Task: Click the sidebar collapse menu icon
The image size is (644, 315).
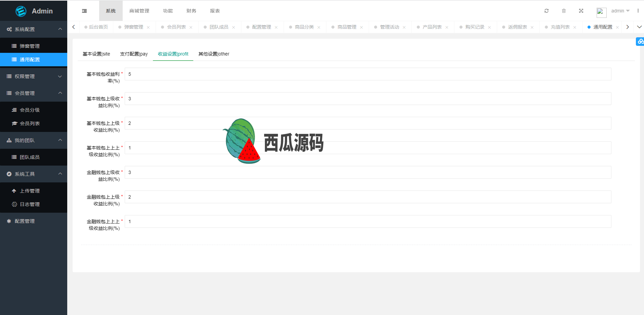Action: point(84,11)
